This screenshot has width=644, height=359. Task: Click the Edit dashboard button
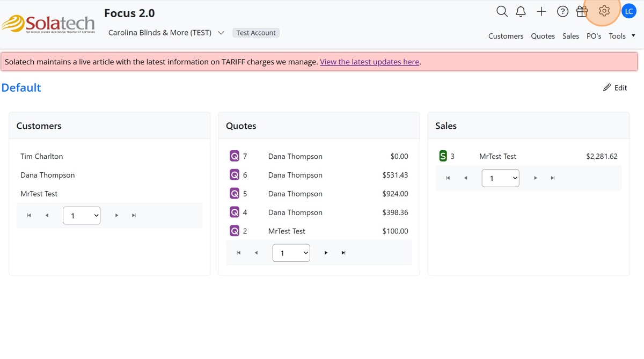click(x=615, y=87)
